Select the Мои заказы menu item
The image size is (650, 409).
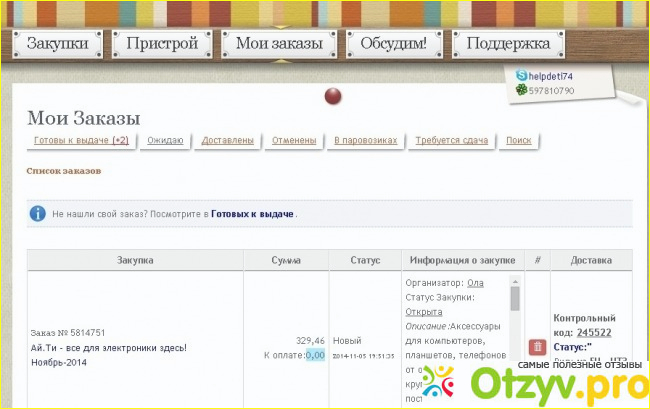278,44
